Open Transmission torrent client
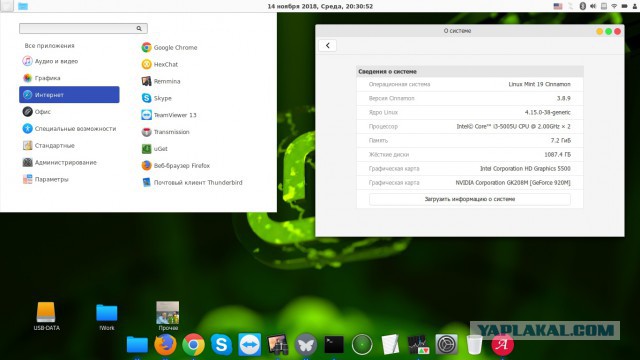Screen dimensions: 640x360 tap(165, 132)
